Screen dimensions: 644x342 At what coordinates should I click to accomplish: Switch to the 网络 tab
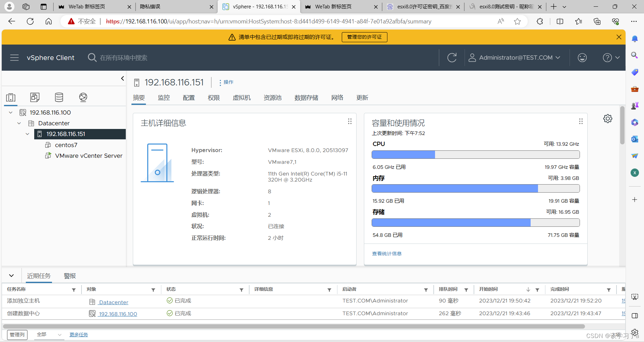pyautogui.click(x=337, y=98)
